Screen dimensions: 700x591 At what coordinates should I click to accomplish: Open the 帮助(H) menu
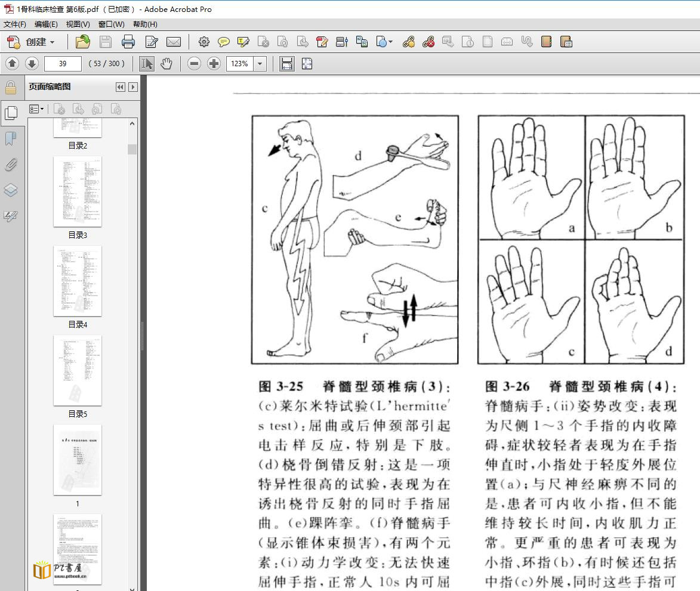point(145,24)
